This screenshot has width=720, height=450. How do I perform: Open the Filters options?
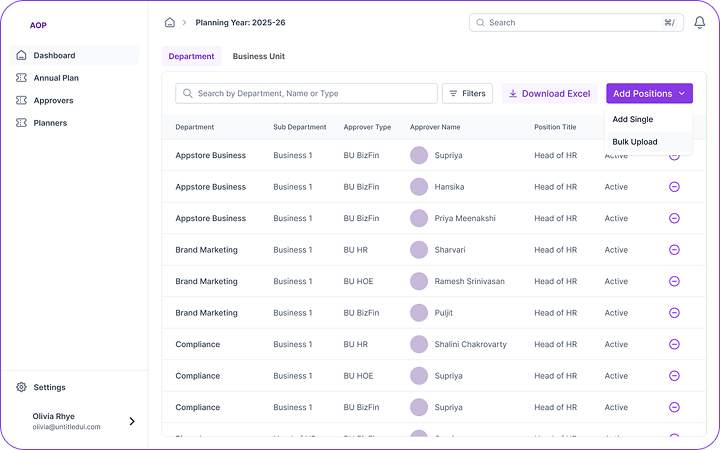(x=467, y=93)
